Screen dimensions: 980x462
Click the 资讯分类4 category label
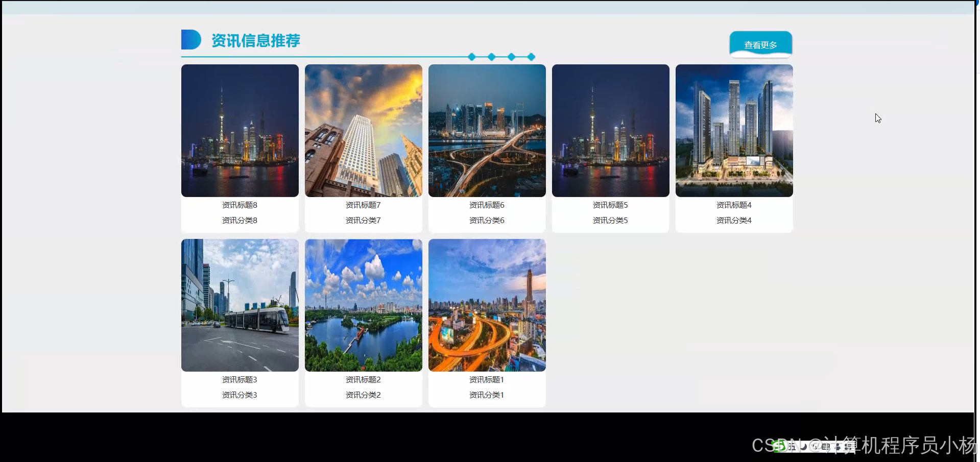[734, 221]
